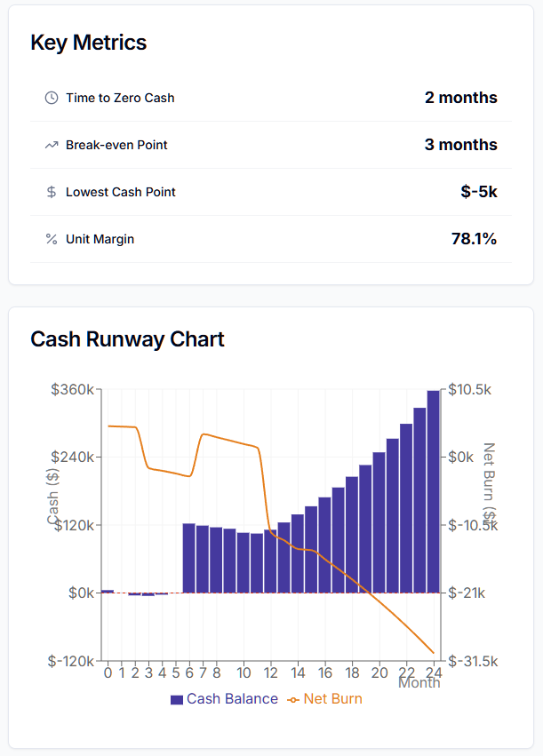Toggle the Net Burn legend label
The width and height of the screenshot is (543, 756).
[332, 699]
